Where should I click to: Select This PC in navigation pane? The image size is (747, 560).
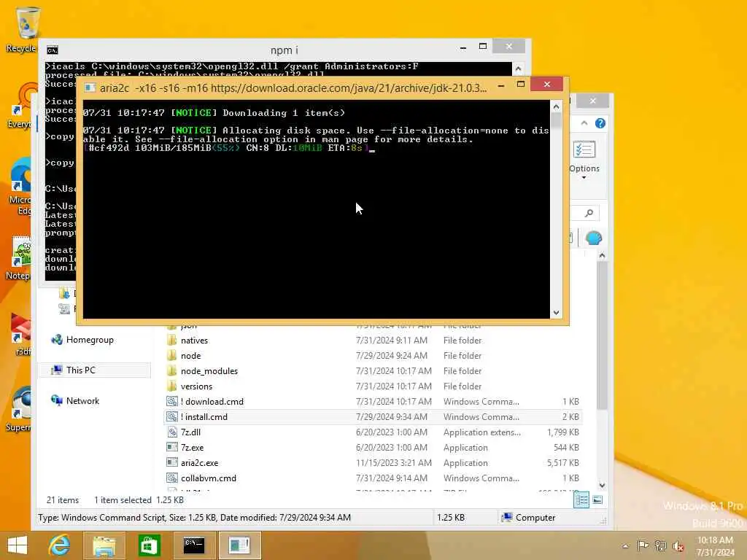[x=80, y=370]
